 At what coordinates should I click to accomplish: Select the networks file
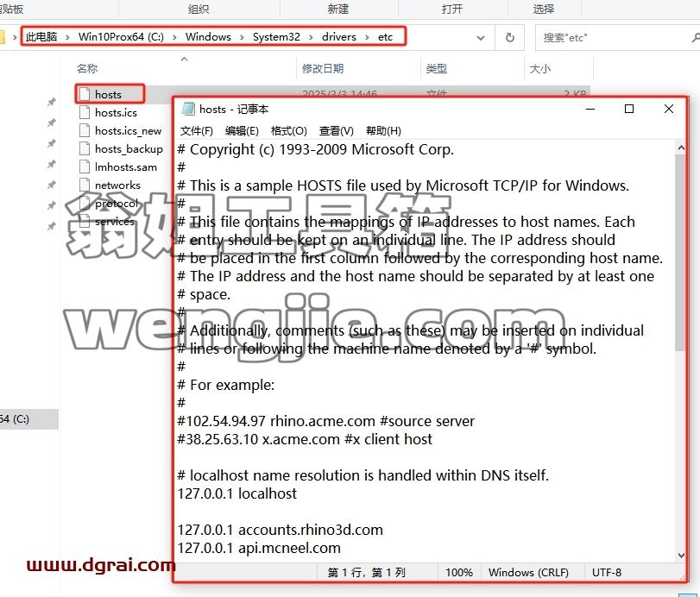[x=110, y=185]
